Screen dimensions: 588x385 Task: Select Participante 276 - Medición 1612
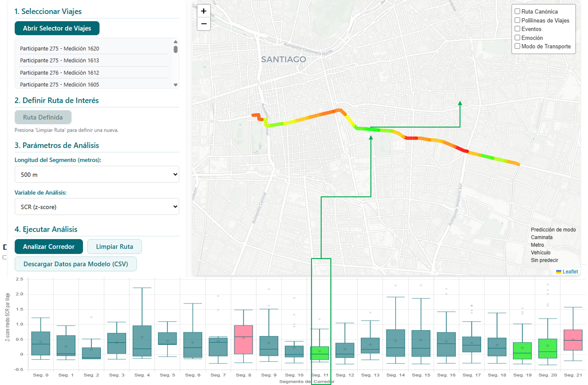coord(60,73)
